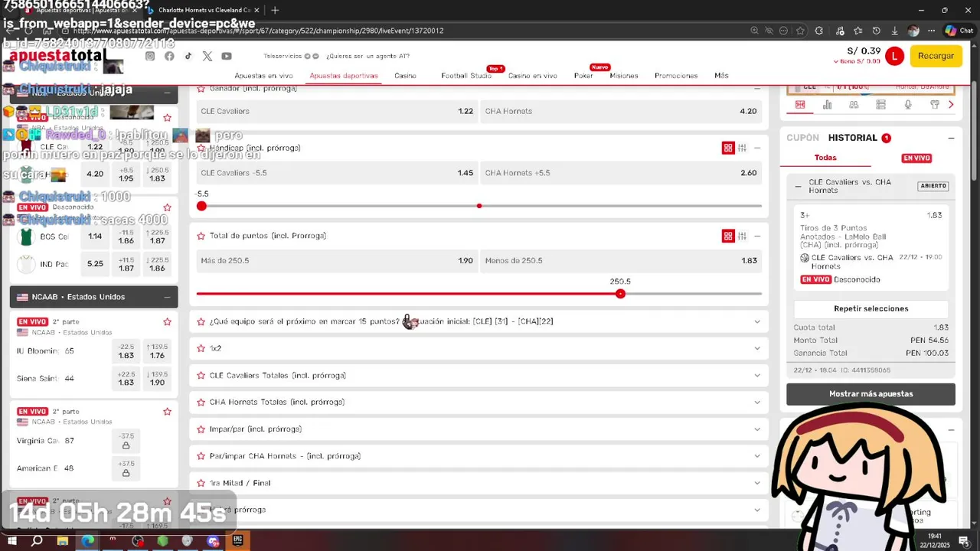980x551 pixels.
Task: Open the jersey lineups icon
Action: pyautogui.click(x=935, y=105)
